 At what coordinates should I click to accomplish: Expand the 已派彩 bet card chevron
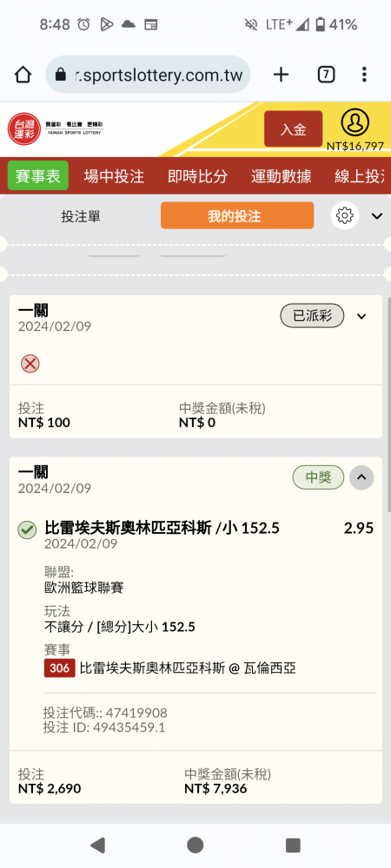pyautogui.click(x=361, y=317)
